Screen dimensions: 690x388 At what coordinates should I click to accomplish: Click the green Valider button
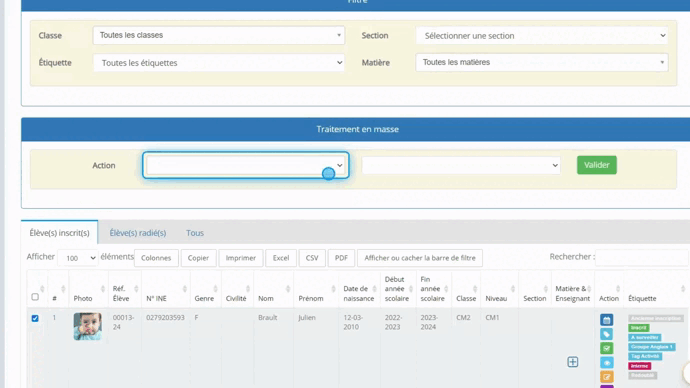pos(597,165)
